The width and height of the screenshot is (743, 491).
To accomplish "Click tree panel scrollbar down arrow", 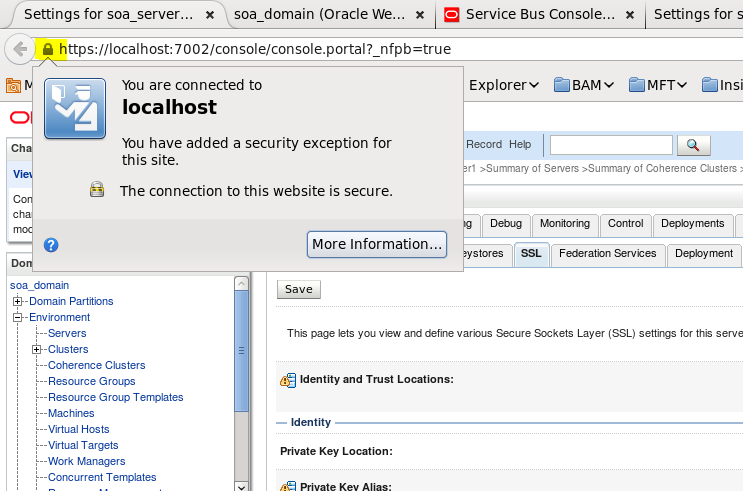I will (x=242, y=487).
